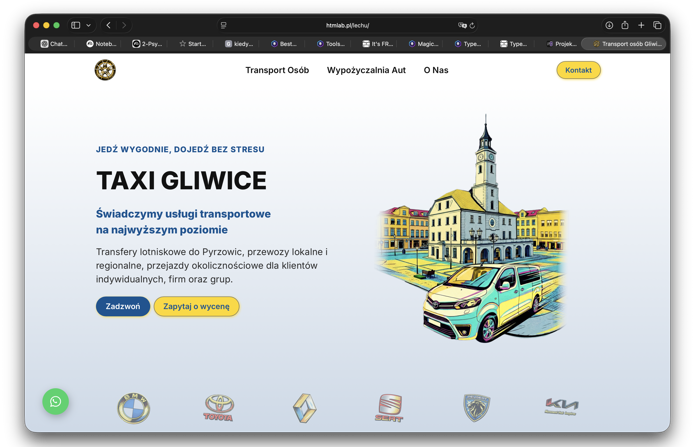
Task: Open the WhatsApp chat bubble
Action: pyautogui.click(x=55, y=402)
